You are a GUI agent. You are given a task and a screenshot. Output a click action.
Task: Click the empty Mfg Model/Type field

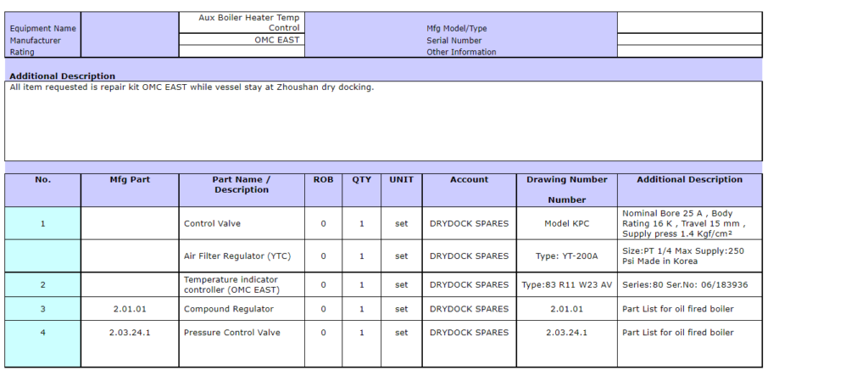point(688,22)
